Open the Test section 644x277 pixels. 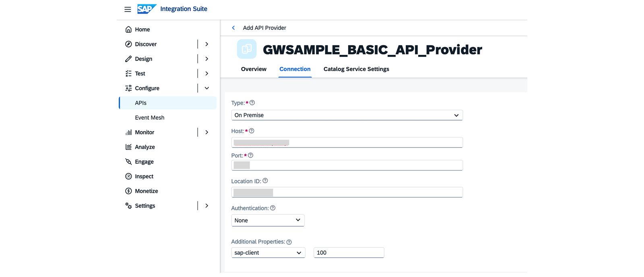click(x=140, y=73)
